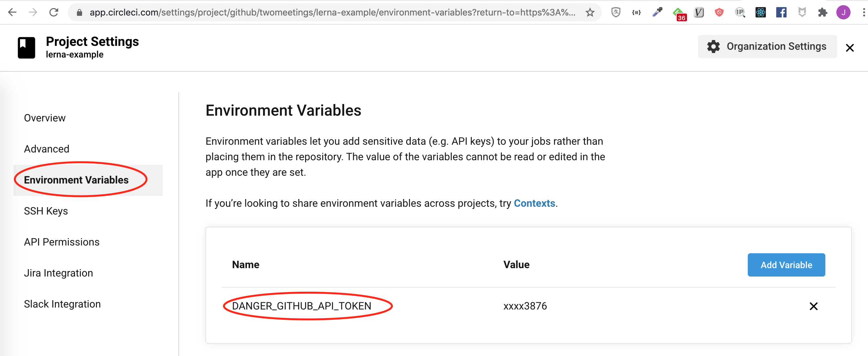The height and width of the screenshot is (356, 868).
Task: Click the browser address bar URL
Action: [332, 13]
